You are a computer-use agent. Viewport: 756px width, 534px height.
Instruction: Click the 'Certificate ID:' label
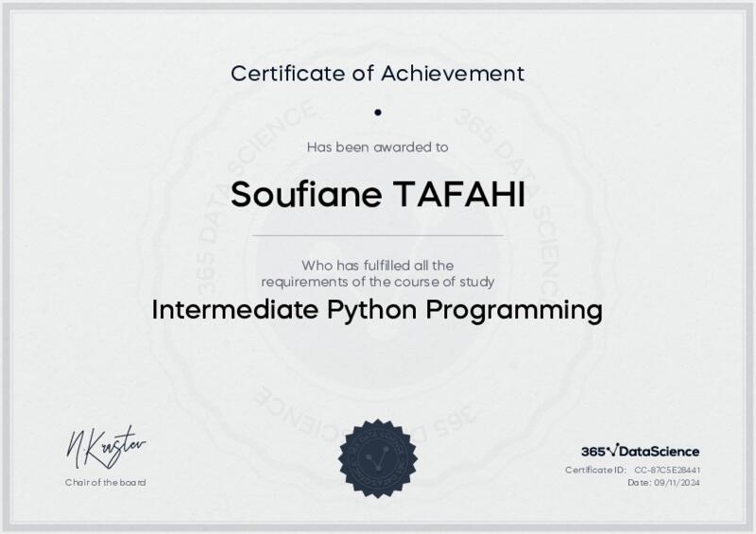click(595, 470)
